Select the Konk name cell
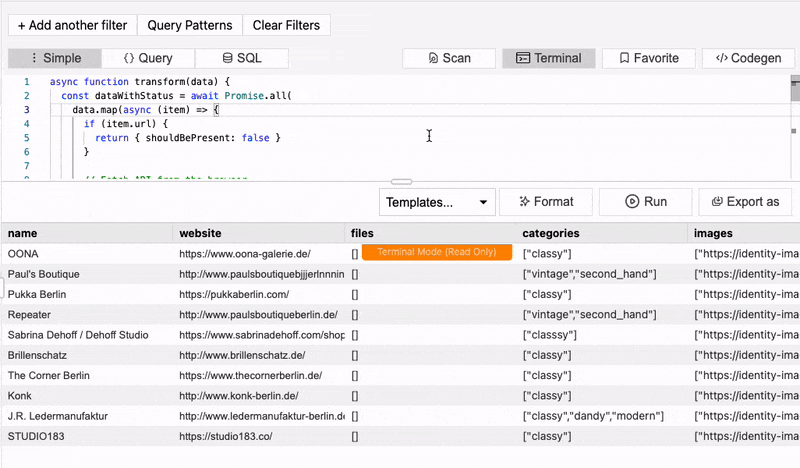The image size is (800, 468). (x=87, y=396)
